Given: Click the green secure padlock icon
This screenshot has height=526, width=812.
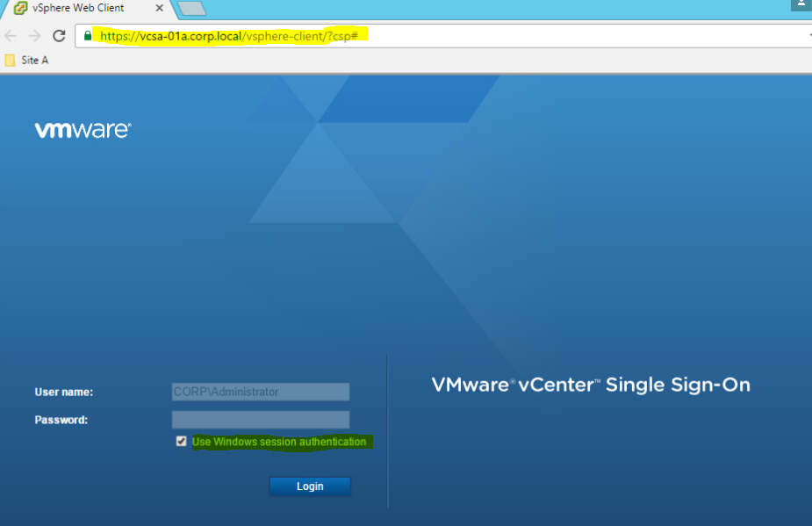Looking at the screenshot, I should pyautogui.click(x=88, y=35).
